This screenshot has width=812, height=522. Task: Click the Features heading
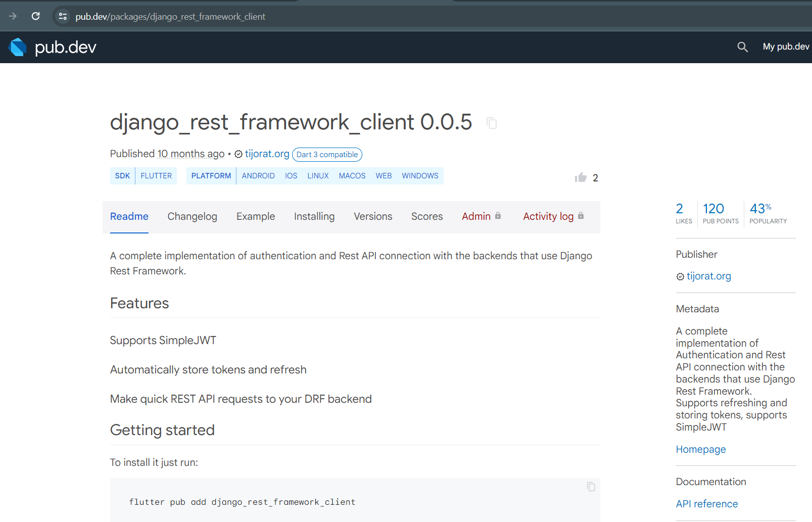139,303
